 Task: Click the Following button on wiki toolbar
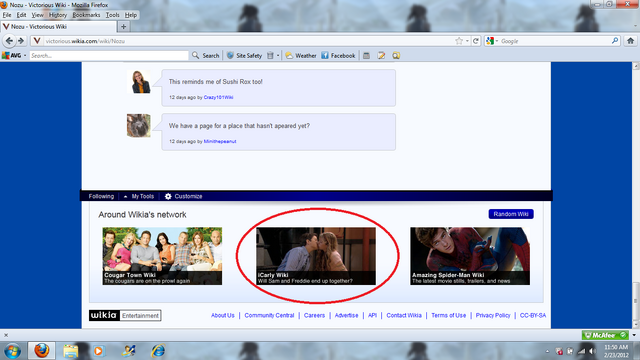click(x=101, y=196)
